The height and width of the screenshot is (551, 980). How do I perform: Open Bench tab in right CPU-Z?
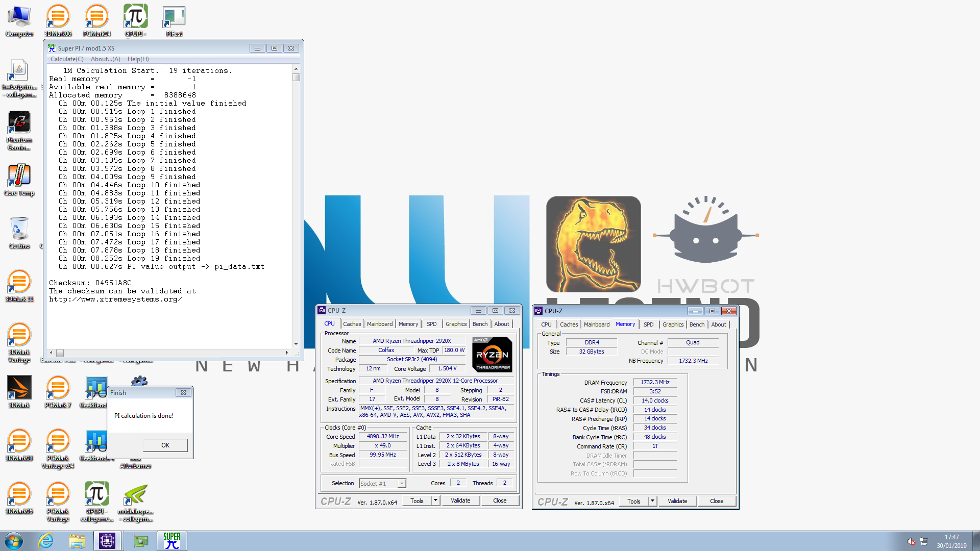(x=697, y=324)
